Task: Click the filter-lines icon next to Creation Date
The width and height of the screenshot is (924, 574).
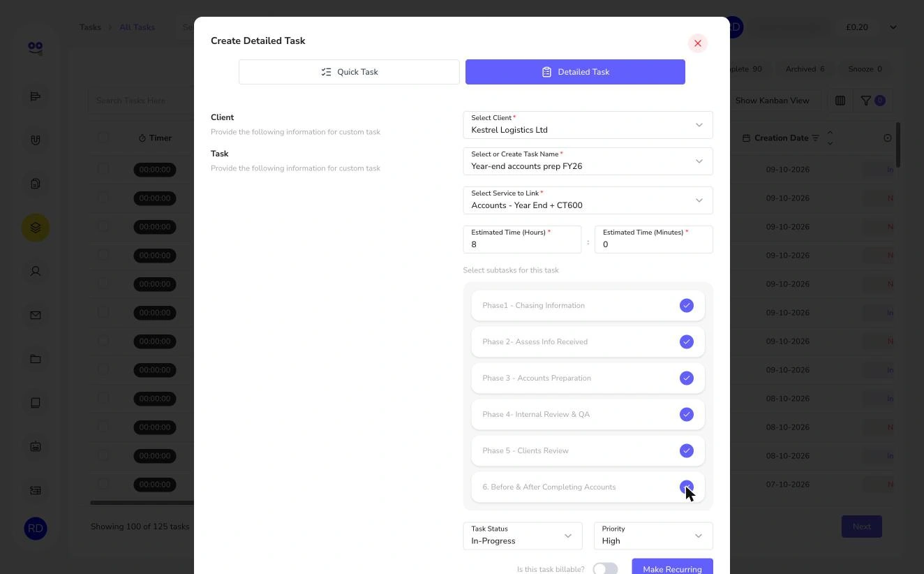Action: (x=815, y=138)
